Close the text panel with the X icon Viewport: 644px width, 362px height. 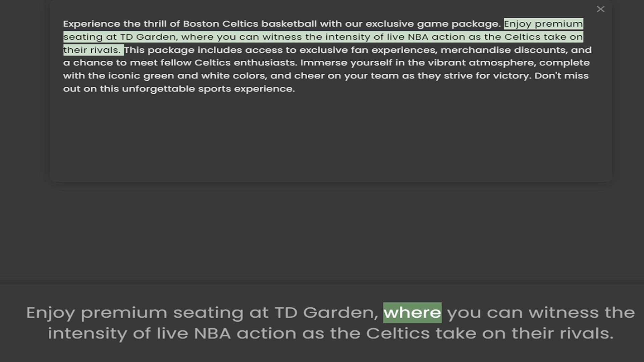(600, 9)
